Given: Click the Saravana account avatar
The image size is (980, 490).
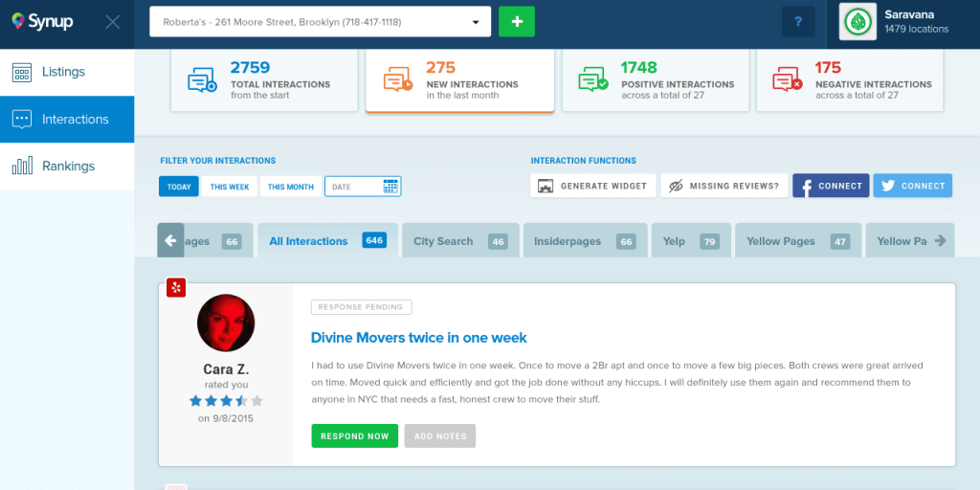Looking at the screenshot, I should click(x=857, y=22).
